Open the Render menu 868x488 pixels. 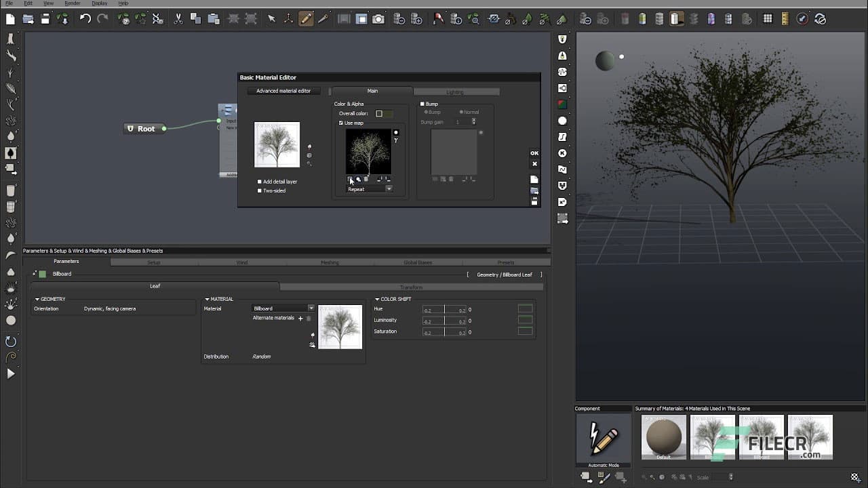coord(72,3)
